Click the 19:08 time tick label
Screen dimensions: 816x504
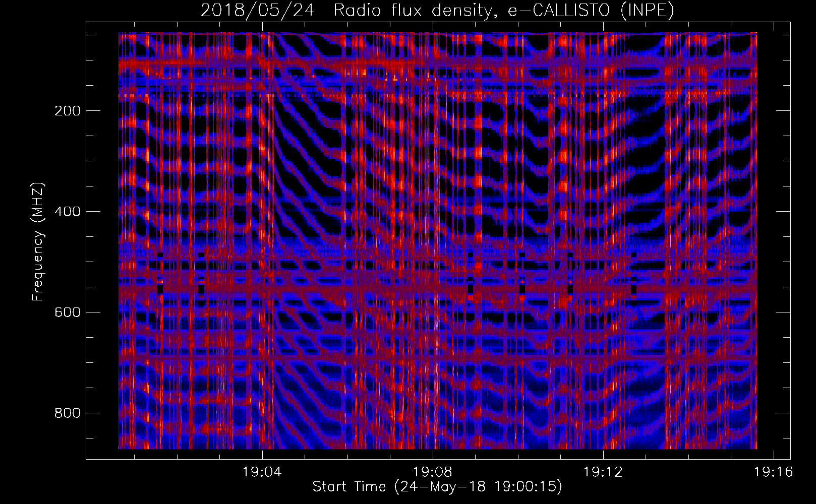coord(433,472)
